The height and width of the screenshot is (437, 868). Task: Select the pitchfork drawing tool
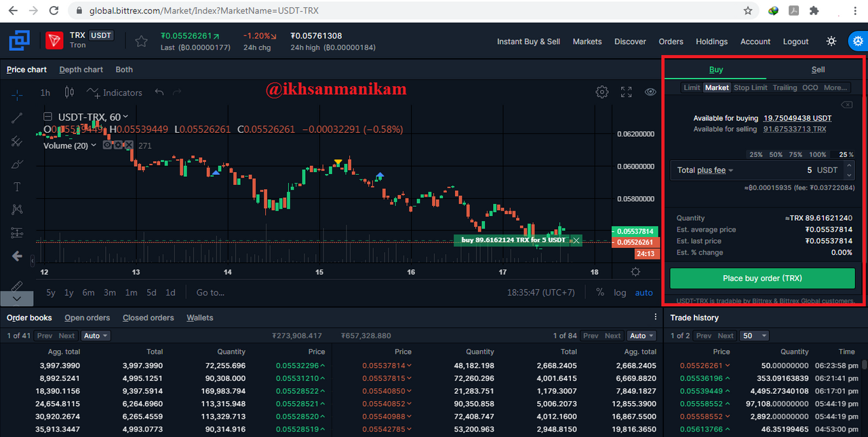click(18, 141)
